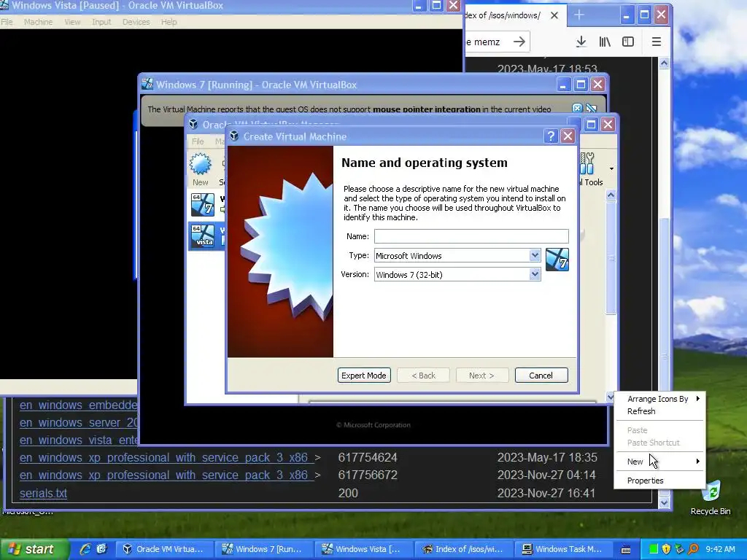
Task: Open the Machine menu in Vista VM window
Action: (x=38, y=22)
